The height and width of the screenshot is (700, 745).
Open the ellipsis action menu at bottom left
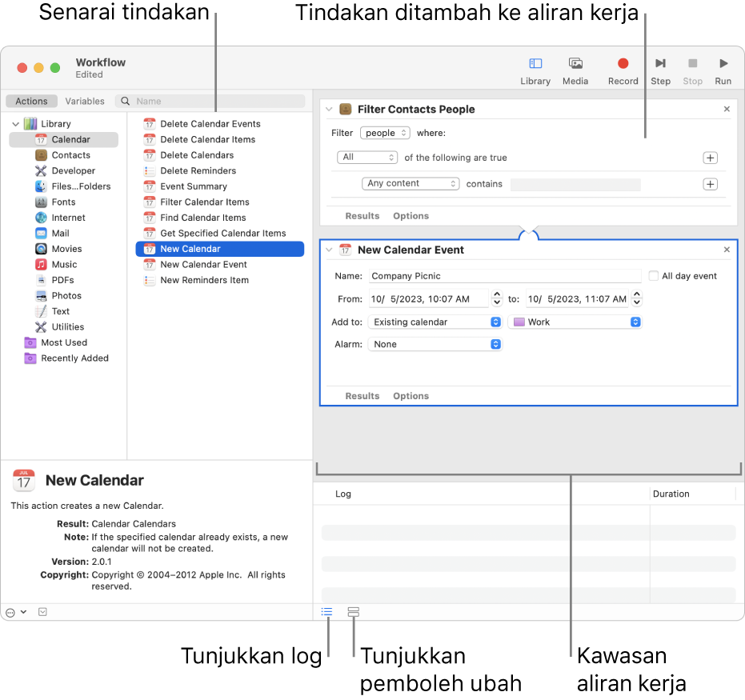(16, 612)
